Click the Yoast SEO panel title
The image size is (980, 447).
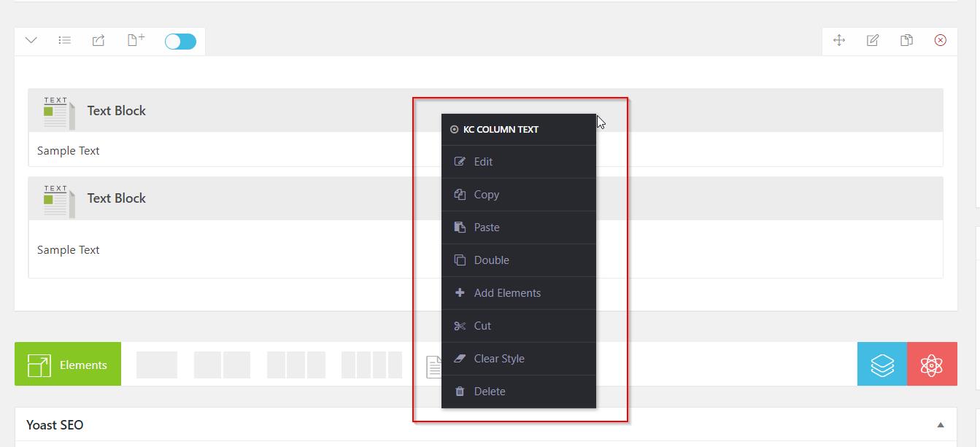coord(55,425)
